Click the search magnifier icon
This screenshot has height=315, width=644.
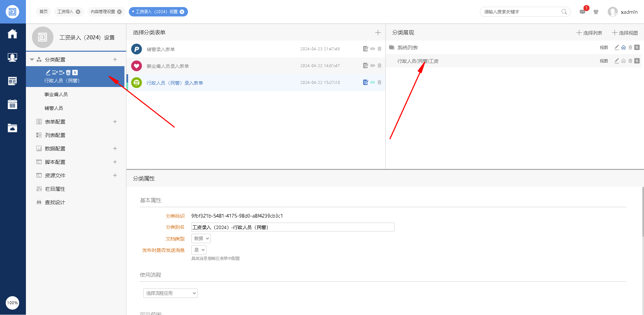(x=564, y=12)
